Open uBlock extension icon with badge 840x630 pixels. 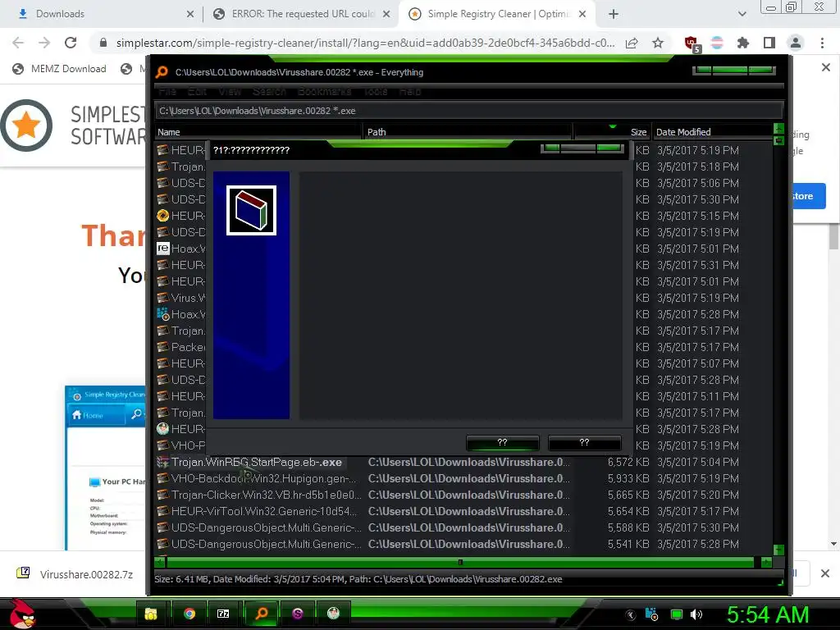(x=692, y=43)
